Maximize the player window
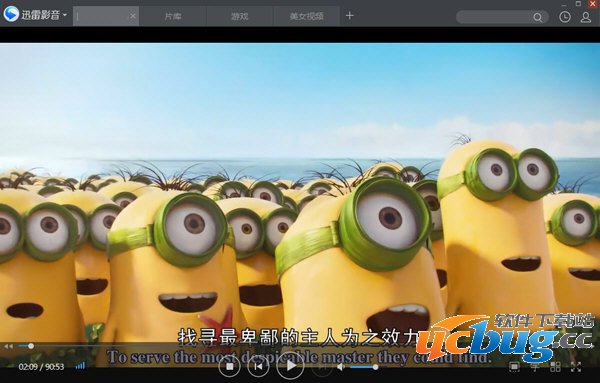This screenshot has width=600, height=383. (579, 3)
